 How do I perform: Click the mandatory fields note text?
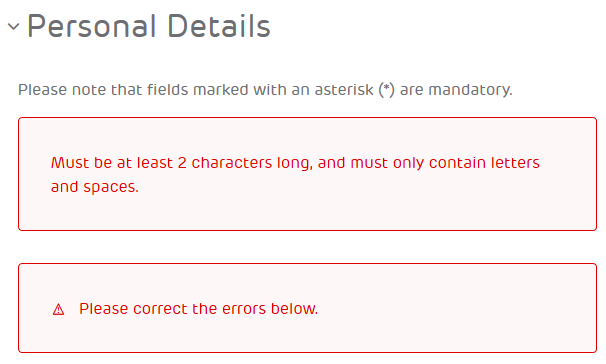pyautogui.click(x=265, y=90)
